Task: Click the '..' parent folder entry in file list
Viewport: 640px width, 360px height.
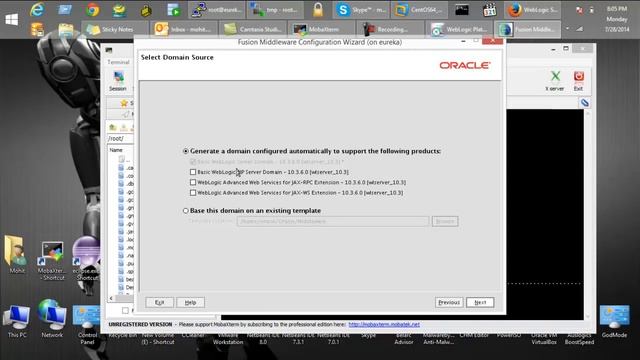Action: coord(124,159)
